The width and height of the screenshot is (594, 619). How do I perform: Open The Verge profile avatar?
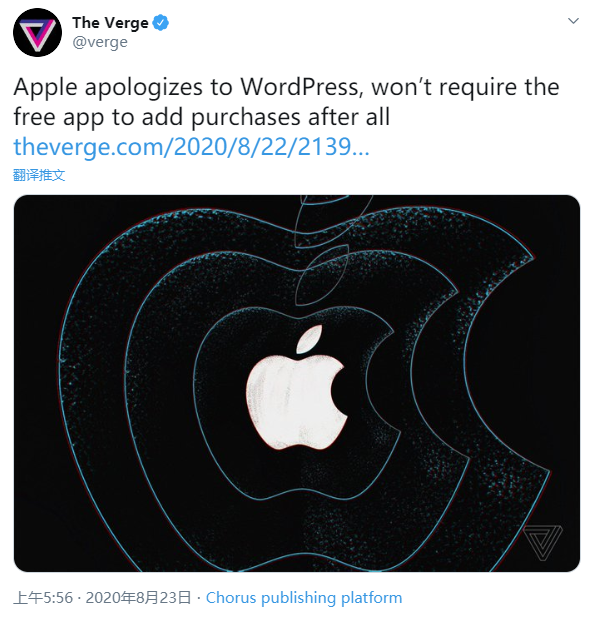click(37, 32)
